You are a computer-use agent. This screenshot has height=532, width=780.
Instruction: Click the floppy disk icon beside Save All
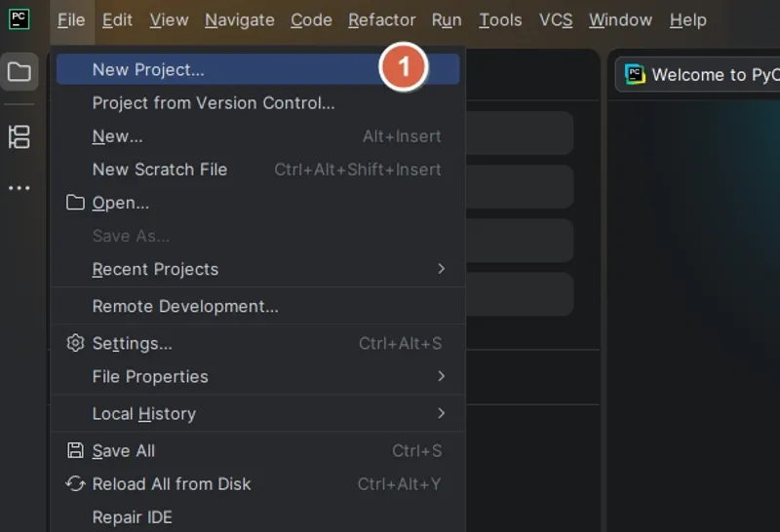click(75, 450)
